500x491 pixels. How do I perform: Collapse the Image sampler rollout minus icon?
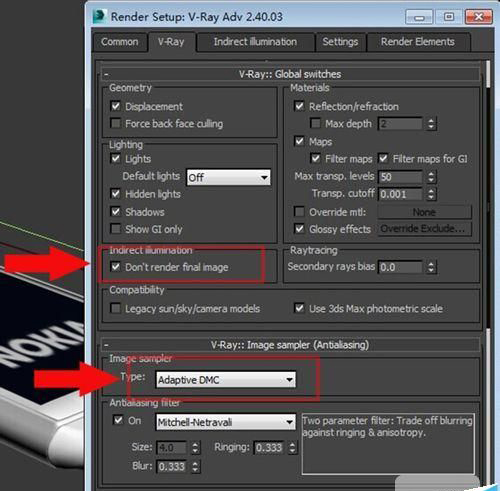click(106, 345)
